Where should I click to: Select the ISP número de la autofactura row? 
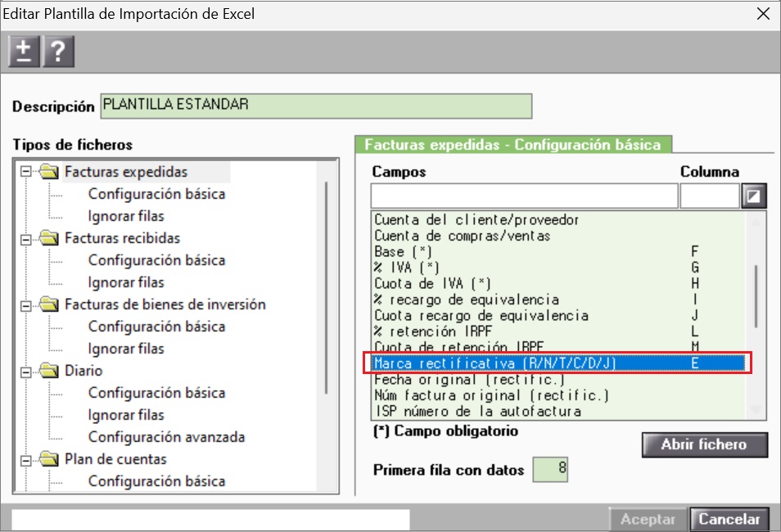click(x=558, y=411)
